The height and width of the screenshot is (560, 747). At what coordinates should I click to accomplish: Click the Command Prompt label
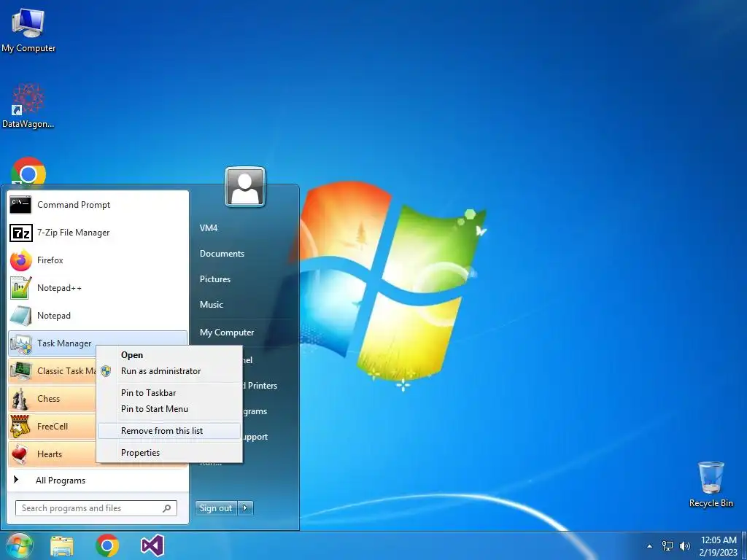coord(74,205)
